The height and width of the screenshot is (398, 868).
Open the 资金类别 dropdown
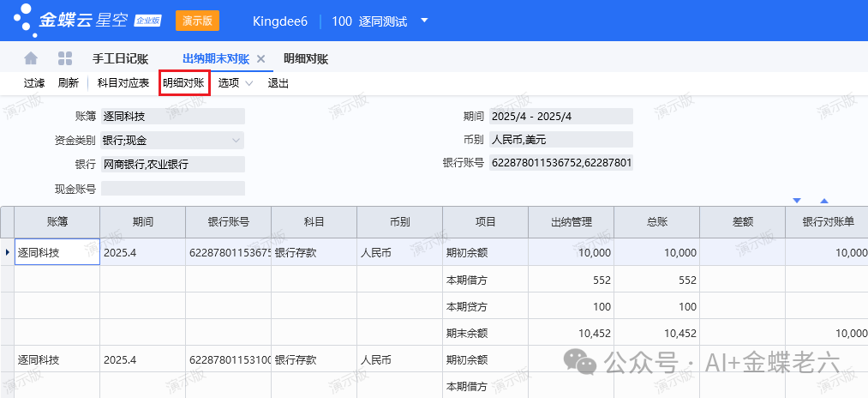coord(236,140)
